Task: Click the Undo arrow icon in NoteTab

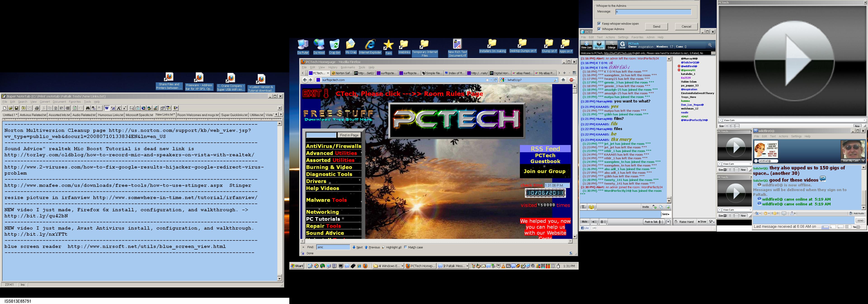Action: coord(81,108)
